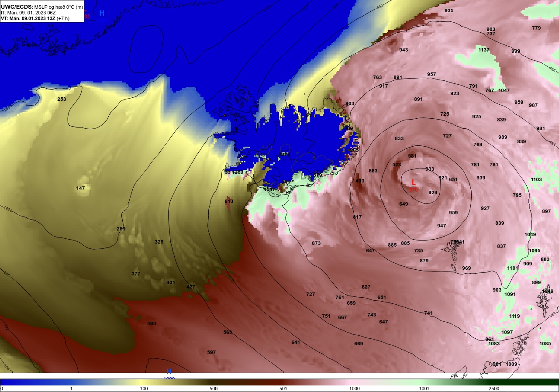The image size is (559, 392).
Task: Click the map value 253
Action: (62, 99)
